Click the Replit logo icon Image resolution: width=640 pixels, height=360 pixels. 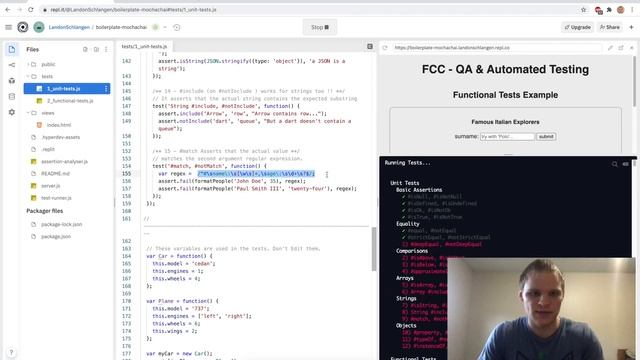pos(23,27)
